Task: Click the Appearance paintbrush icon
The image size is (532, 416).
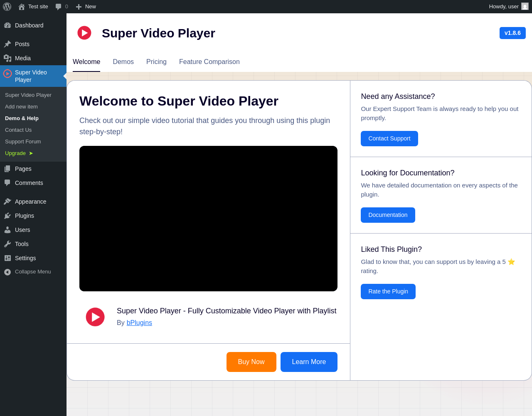Action: (x=7, y=202)
